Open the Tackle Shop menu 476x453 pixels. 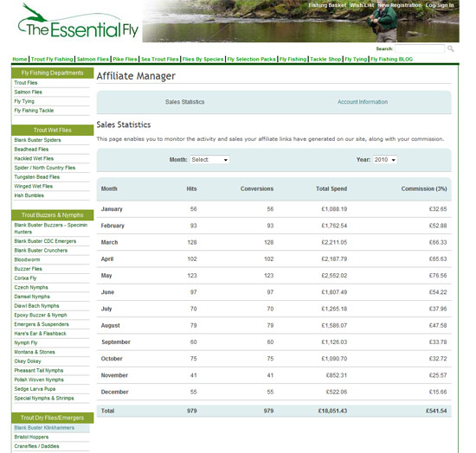[325, 59]
